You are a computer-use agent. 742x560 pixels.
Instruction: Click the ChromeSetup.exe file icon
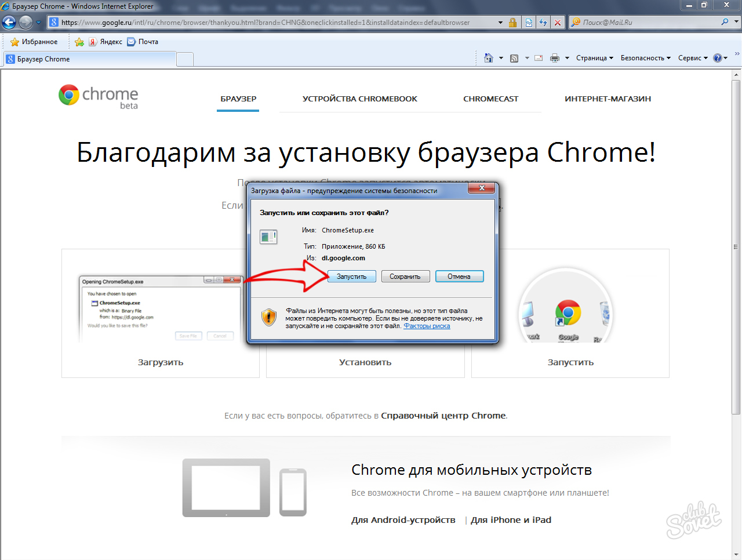pos(268,237)
